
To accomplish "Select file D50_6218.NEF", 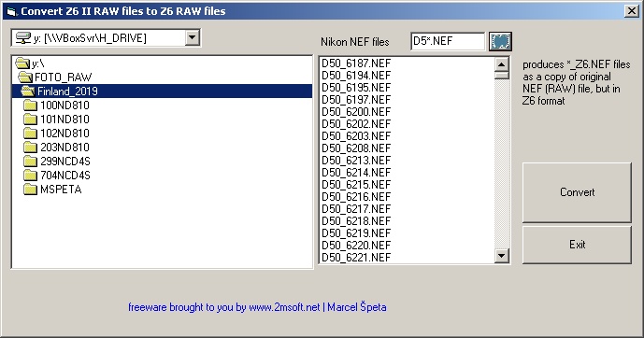I will 356,220.
